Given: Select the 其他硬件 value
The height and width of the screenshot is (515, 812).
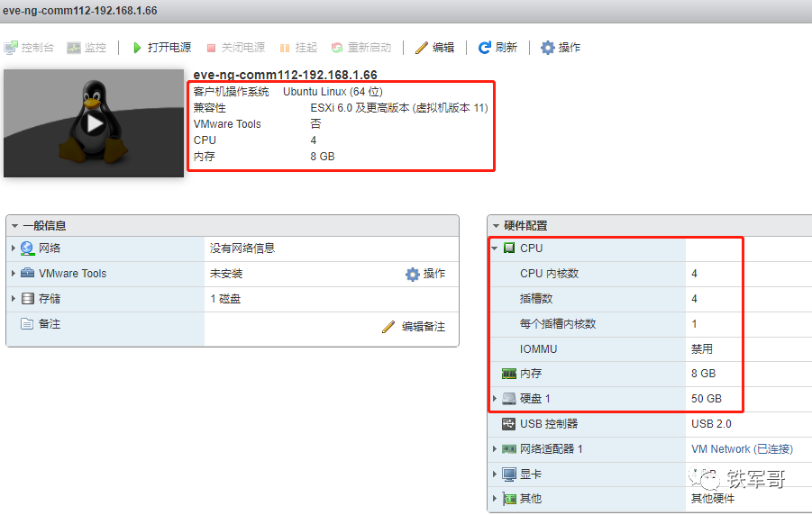Looking at the screenshot, I should [x=713, y=499].
